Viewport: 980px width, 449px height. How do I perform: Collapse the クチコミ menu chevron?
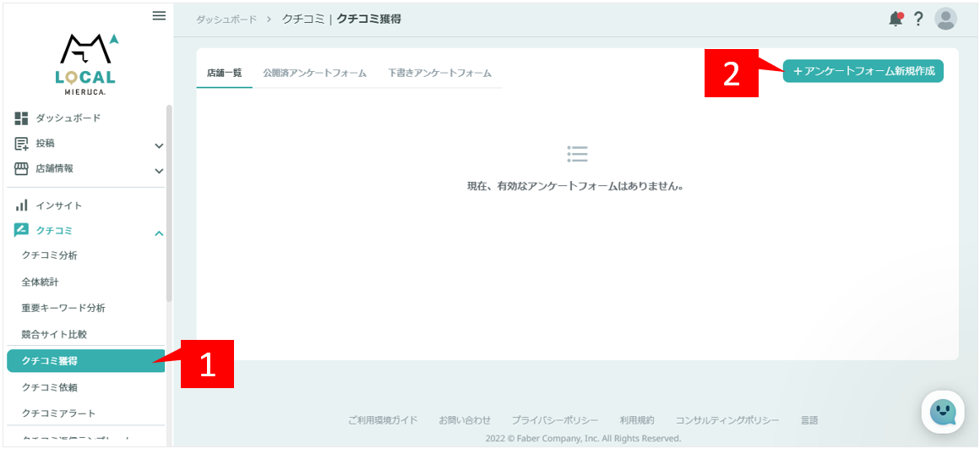pyautogui.click(x=159, y=233)
